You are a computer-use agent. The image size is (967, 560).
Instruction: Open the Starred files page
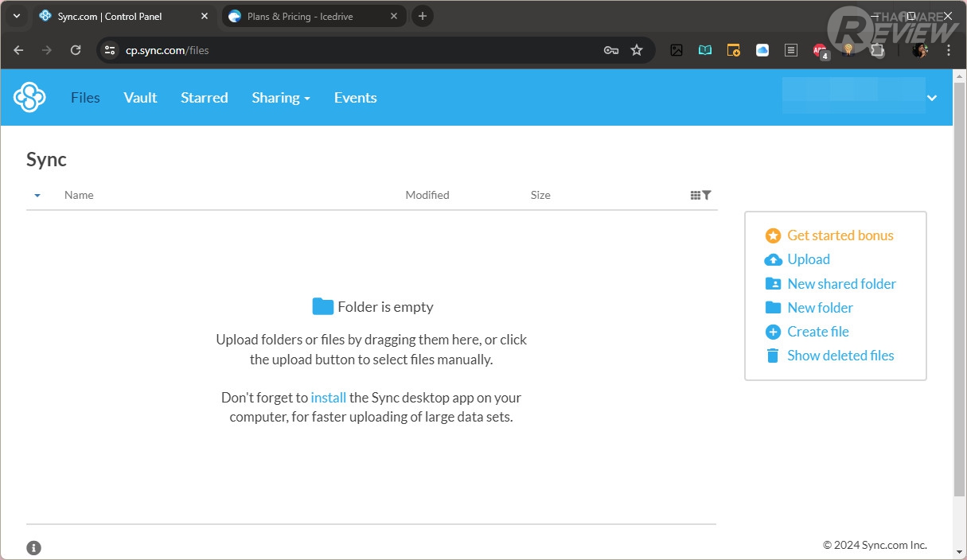(x=205, y=98)
